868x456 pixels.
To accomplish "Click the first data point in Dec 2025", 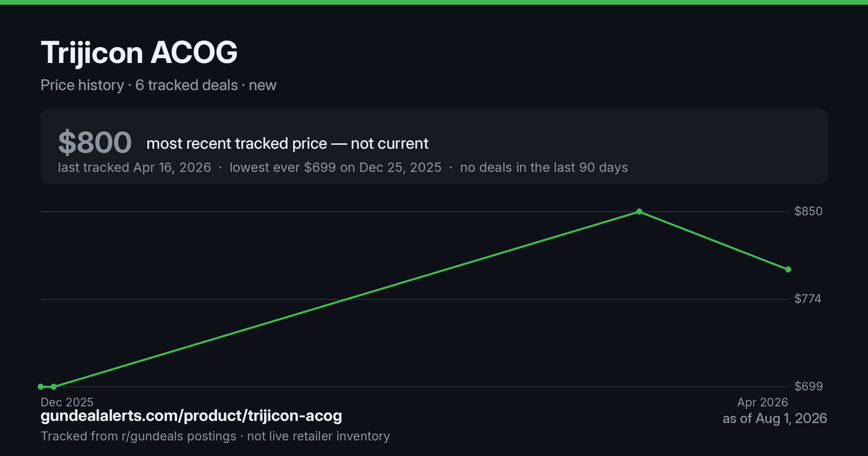I will pyautogui.click(x=41, y=387).
